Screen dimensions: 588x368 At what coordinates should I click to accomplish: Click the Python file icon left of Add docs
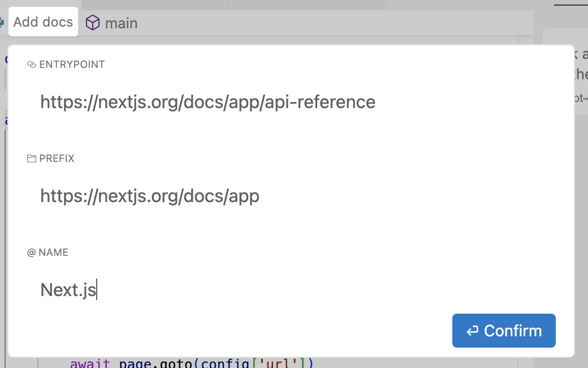coord(2,23)
